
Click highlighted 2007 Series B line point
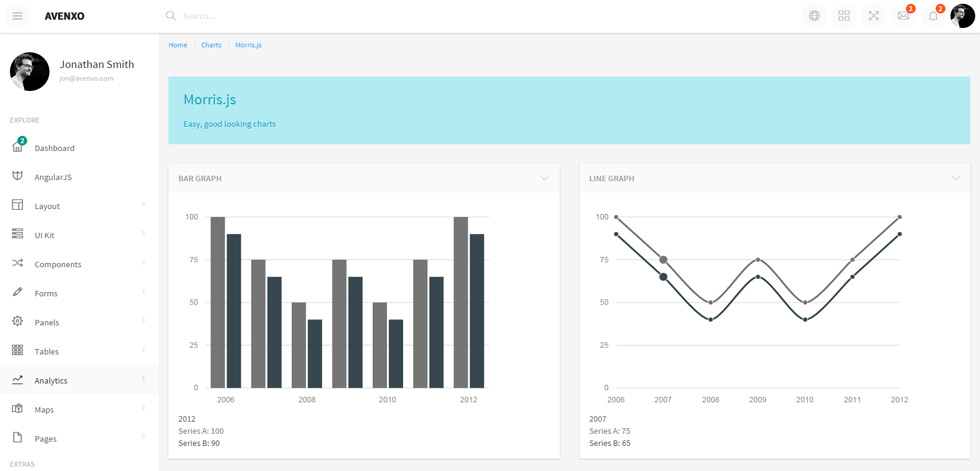coord(663,277)
